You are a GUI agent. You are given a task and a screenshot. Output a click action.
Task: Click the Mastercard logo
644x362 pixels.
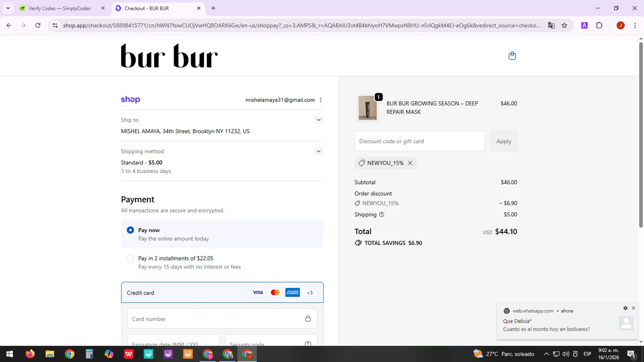275,293
